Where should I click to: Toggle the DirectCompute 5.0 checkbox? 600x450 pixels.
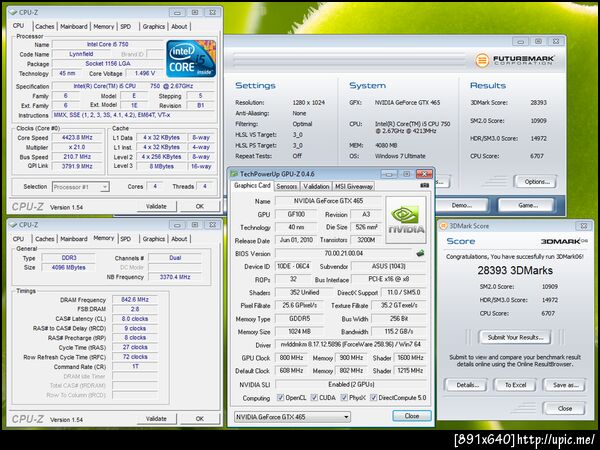pos(373,398)
